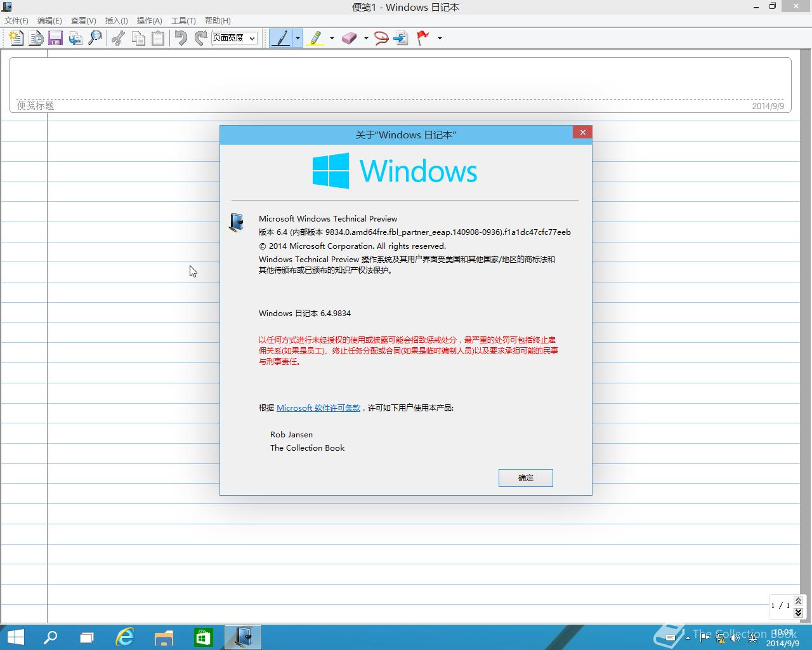The width and height of the screenshot is (812, 650).
Task: Open Task View on the taskbar
Action: (87, 637)
